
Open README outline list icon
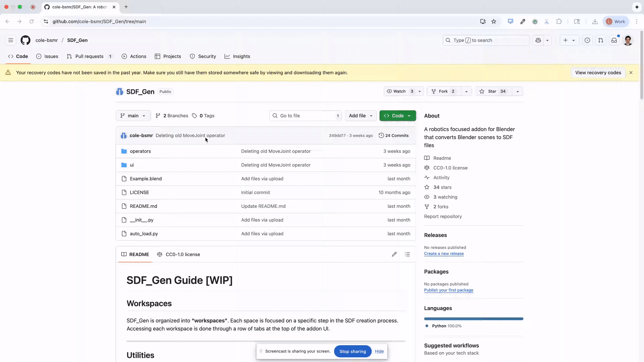click(x=407, y=254)
